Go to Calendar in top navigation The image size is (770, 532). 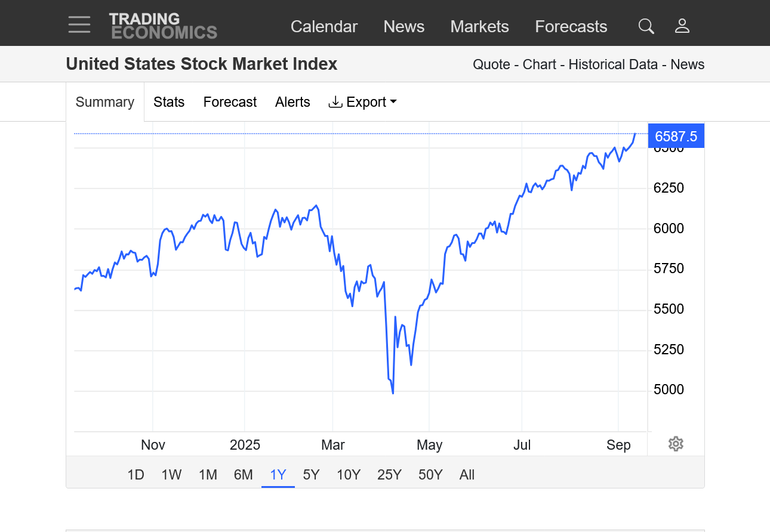pyautogui.click(x=324, y=27)
